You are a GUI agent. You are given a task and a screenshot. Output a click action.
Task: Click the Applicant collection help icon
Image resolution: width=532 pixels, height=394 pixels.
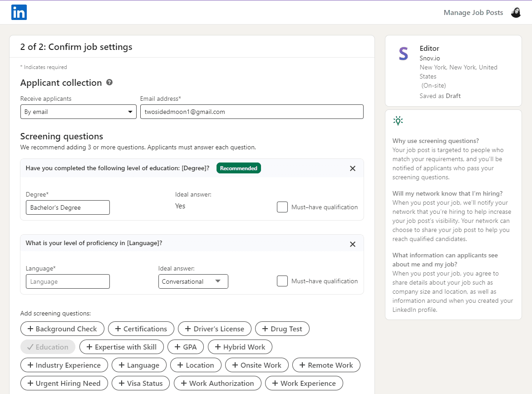coord(109,83)
